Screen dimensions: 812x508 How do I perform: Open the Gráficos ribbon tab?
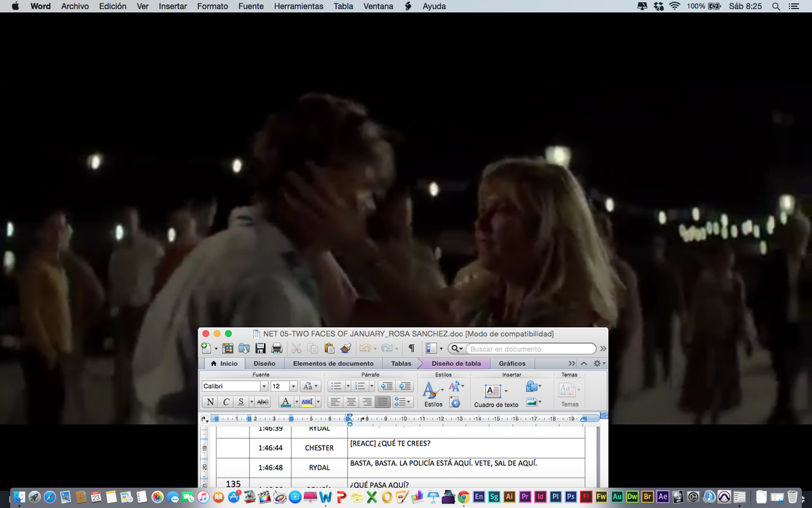point(512,363)
